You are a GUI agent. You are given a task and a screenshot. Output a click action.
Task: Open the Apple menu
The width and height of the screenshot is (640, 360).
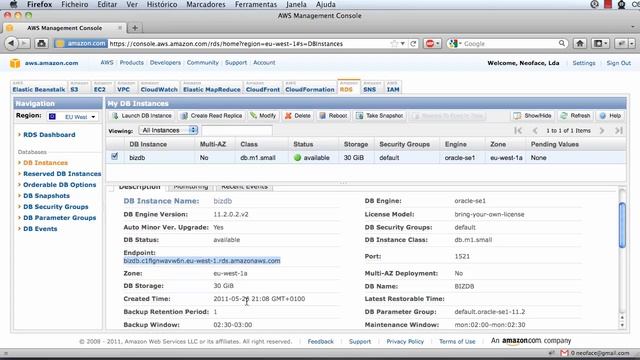[x=13, y=4]
